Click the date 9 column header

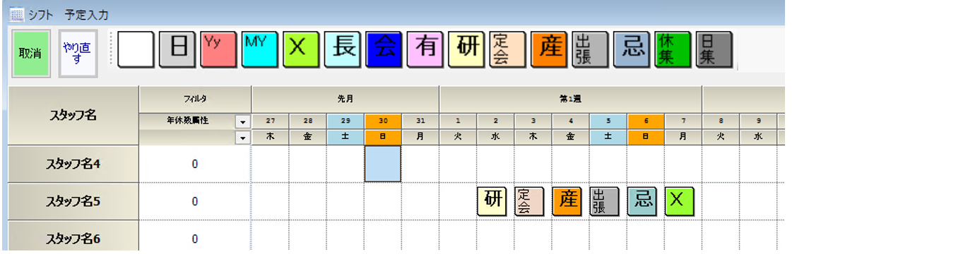click(x=758, y=121)
